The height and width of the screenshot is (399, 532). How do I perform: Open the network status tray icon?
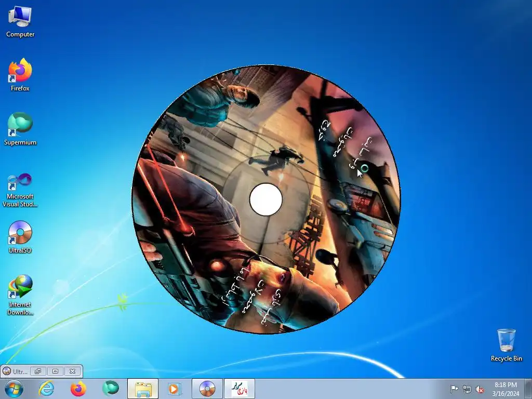point(467,389)
